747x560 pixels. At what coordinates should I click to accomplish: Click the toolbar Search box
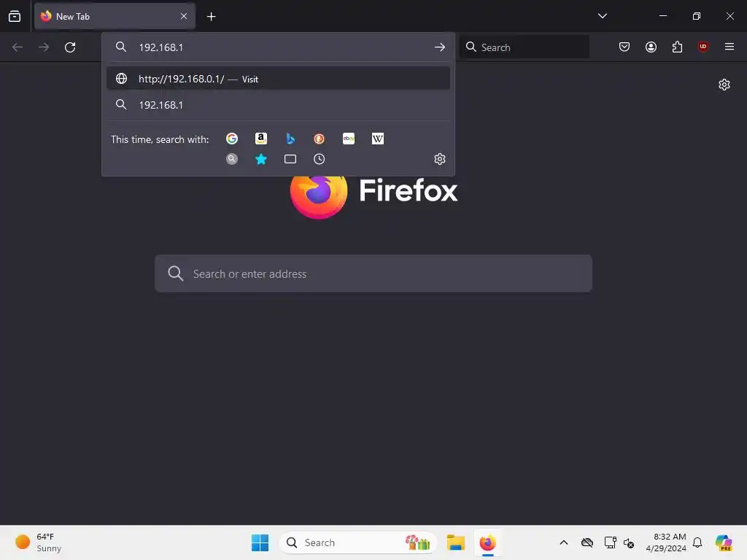pos(525,47)
